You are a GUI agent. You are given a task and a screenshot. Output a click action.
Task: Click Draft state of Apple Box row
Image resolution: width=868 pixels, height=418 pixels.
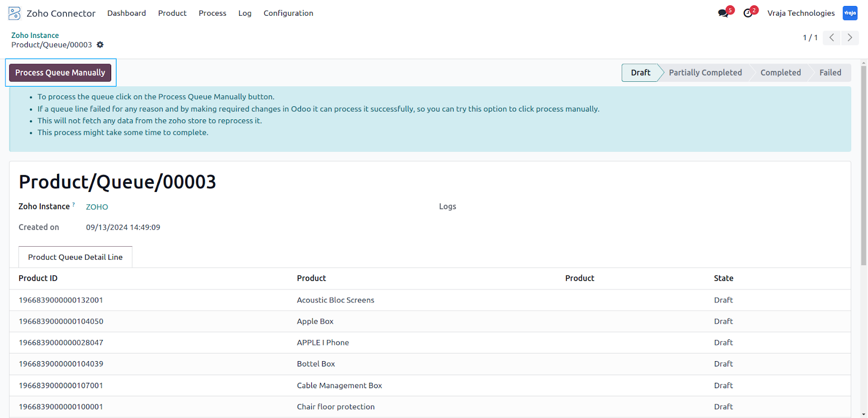click(723, 321)
